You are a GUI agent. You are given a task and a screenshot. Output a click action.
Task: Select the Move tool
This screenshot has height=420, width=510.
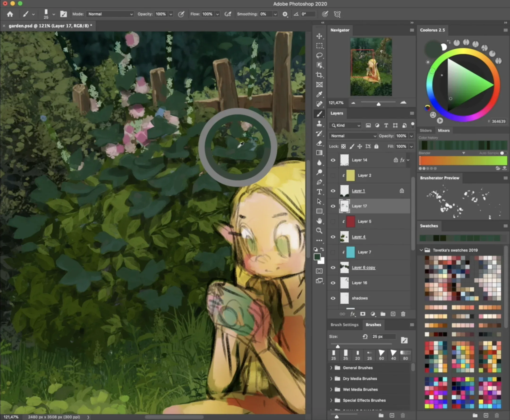pyautogui.click(x=319, y=36)
